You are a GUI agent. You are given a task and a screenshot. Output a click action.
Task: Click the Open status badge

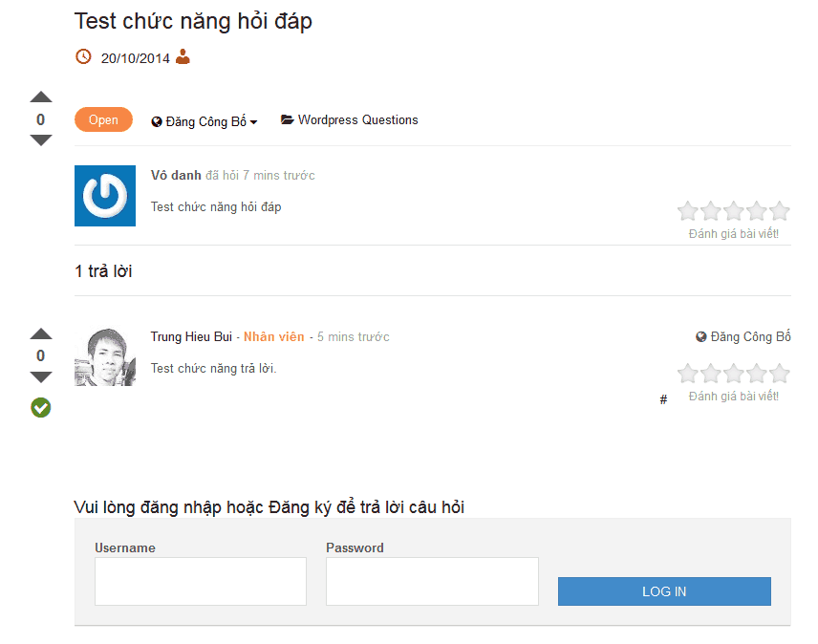coord(103,119)
